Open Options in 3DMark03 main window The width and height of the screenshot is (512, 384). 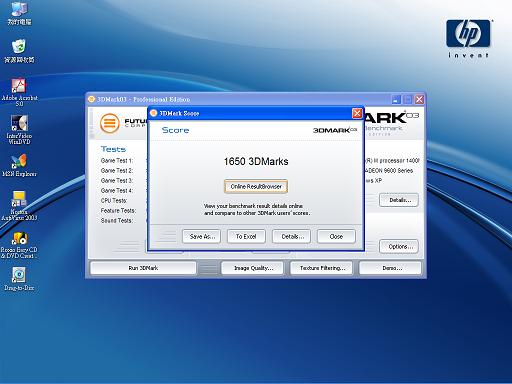(399, 247)
